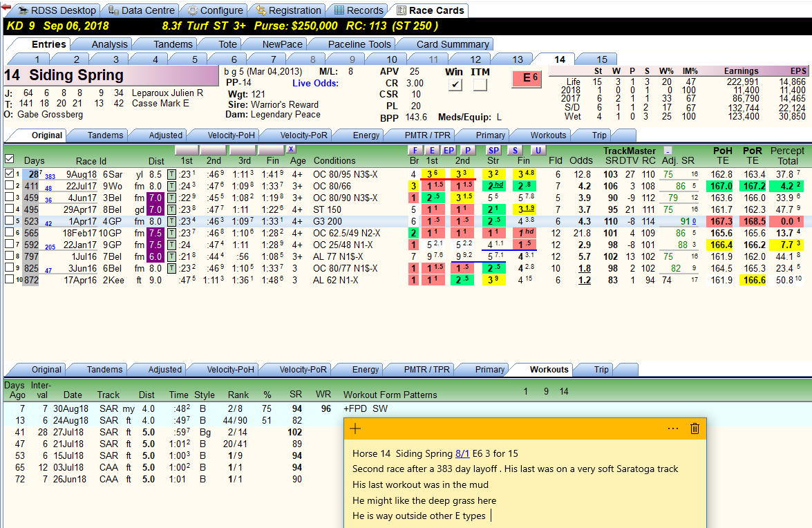Open the lower Trip tab
The width and height of the screenshot is (812, 528).
pyautogui.click(x=601, y=370)
